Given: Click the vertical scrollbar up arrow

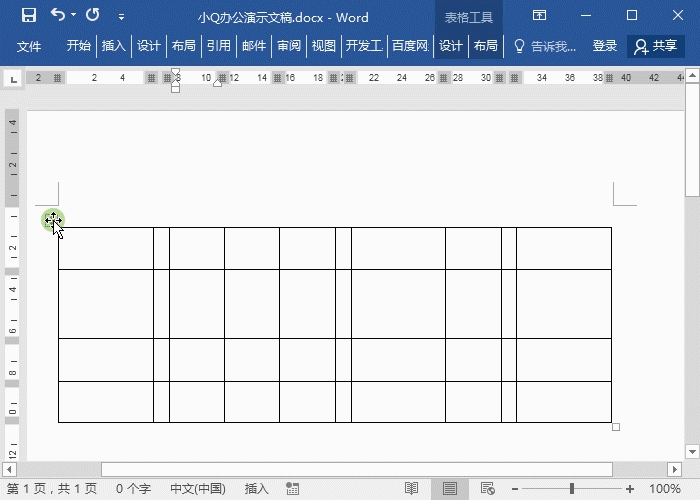Looking at the screenshot, I should 692,75.
